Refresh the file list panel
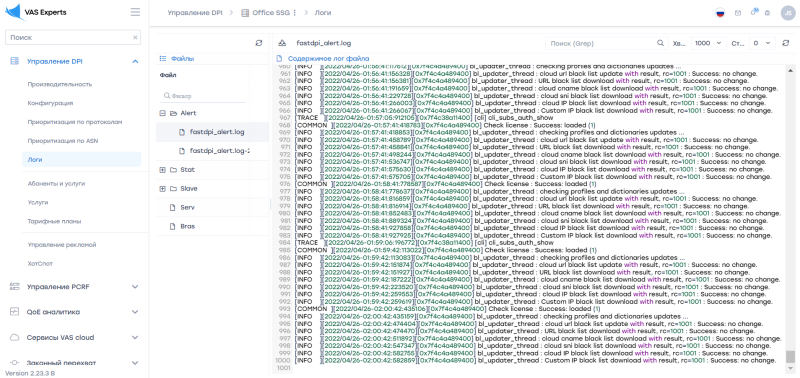The width and height of the screenshot is (800, 378). (x=259, y=43)
